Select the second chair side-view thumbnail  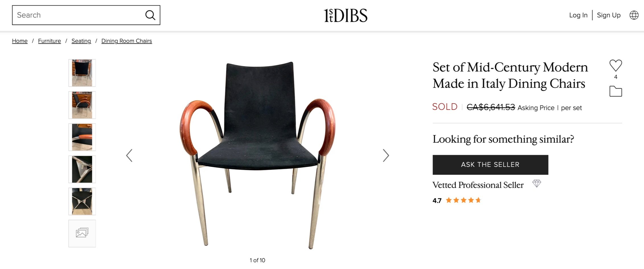coord(82,105)
